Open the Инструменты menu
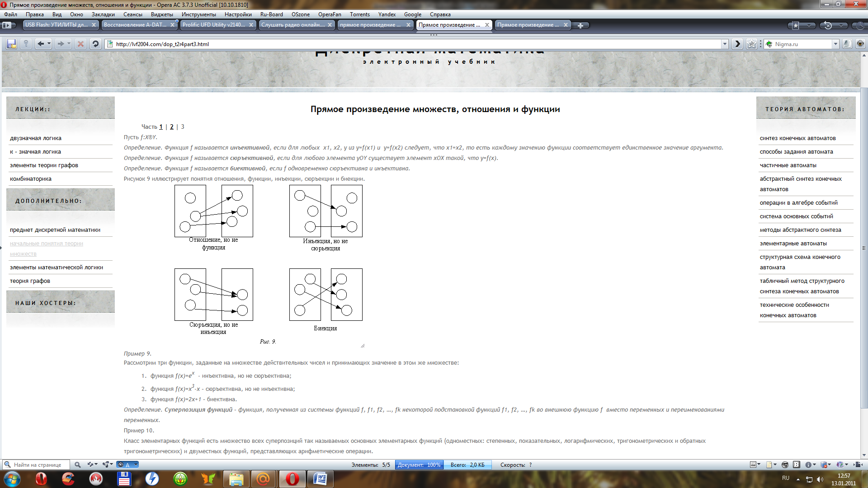The image size is (868, 488). 199,14
